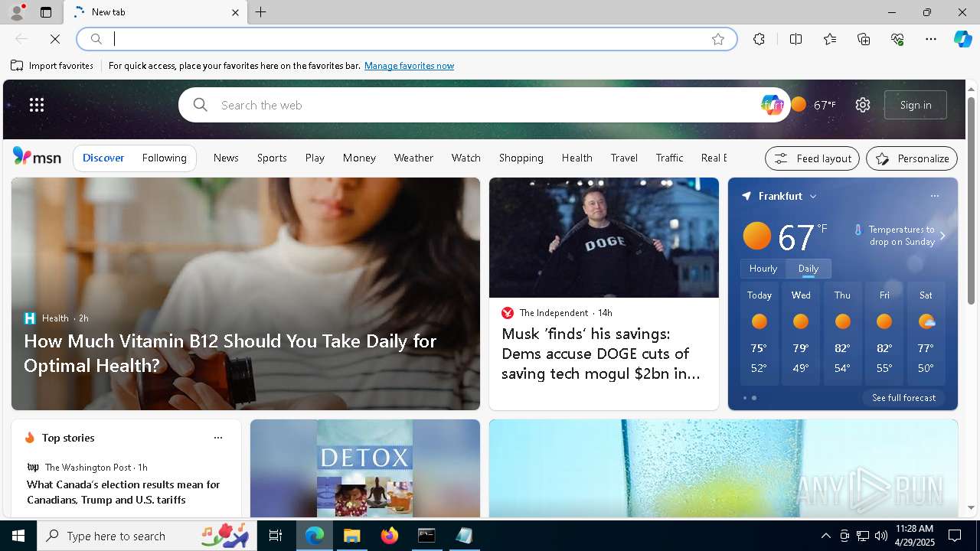Open the Extensions puzzle icon
Screen dimensions: 980x551
click(759, 39)
